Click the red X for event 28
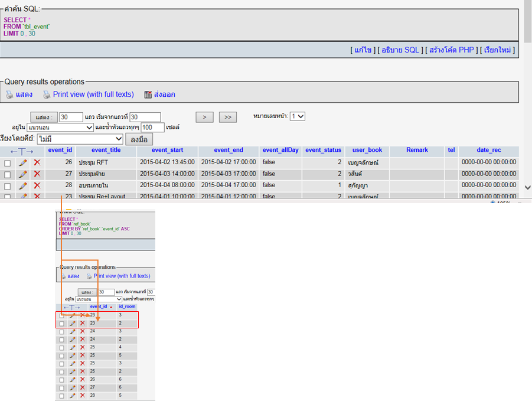This screenshot has height=401, width=532. [37, 185]
